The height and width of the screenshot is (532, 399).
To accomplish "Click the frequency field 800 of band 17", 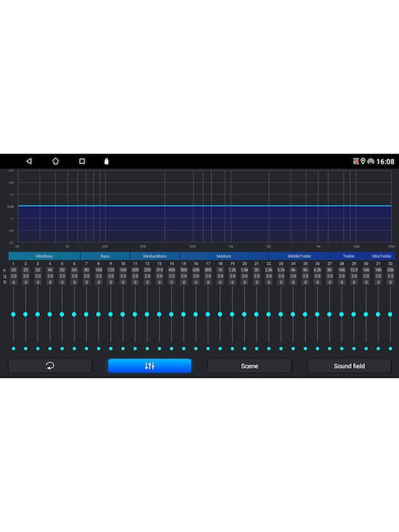I will click(208, 270).
